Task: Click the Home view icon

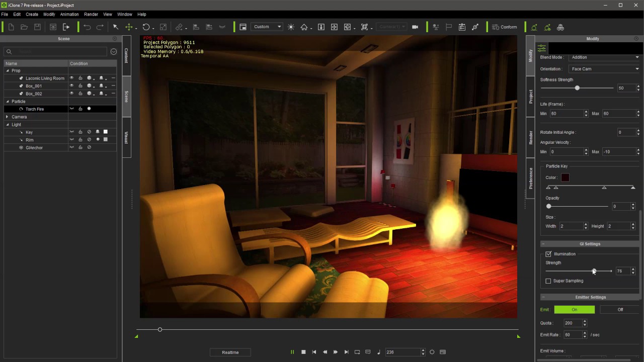Action: 304,27
